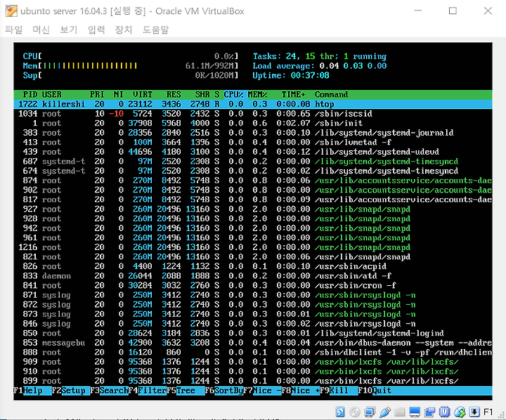Click the F9 Kill button in htop

[x=339, y=391]
